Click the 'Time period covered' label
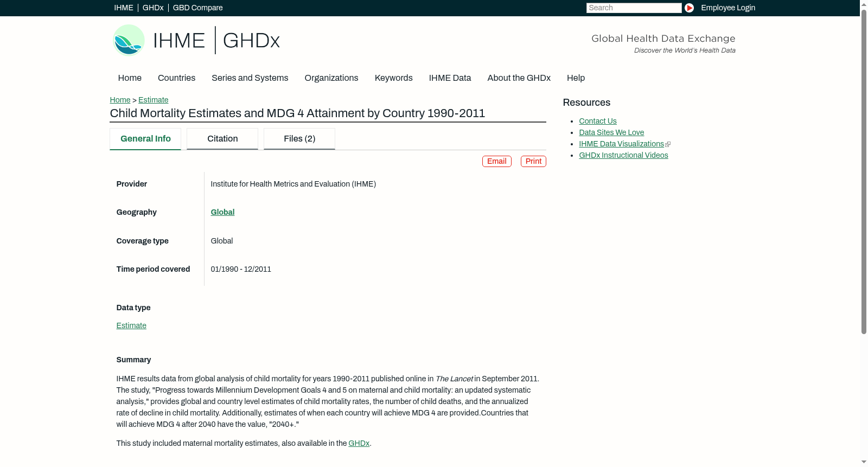Viewport: 868px width, 467px height. pyautogui.click(x=153, y=269)
